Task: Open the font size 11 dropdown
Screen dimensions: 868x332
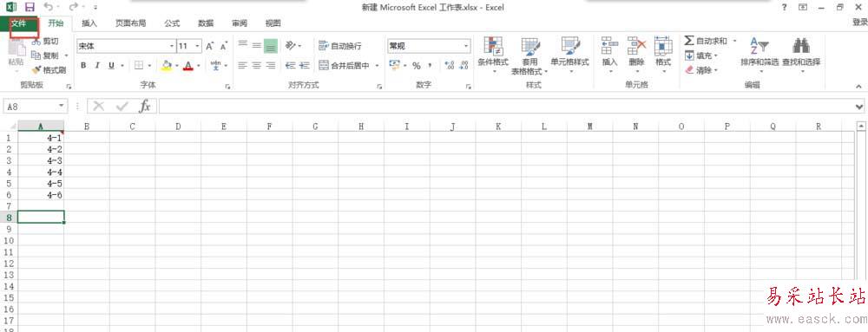Action: tap(198, 47)
